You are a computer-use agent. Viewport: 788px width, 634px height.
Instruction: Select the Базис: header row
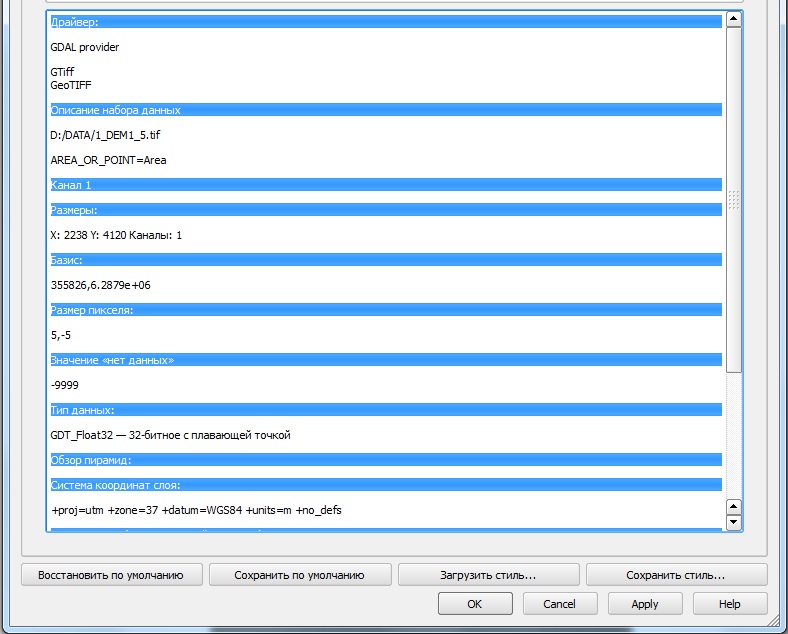[386, 260]
